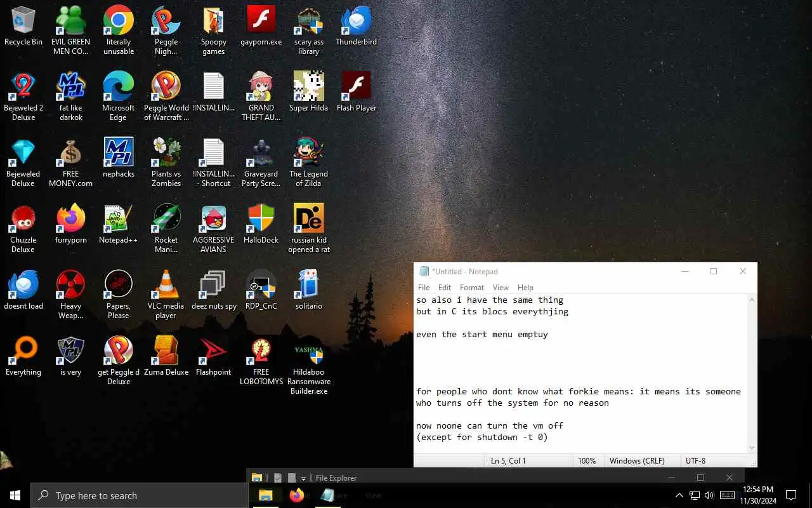Screen dimensions: 812x508
Task: Select the HalloDock desktop shortcut
Action: coord(261,224)
